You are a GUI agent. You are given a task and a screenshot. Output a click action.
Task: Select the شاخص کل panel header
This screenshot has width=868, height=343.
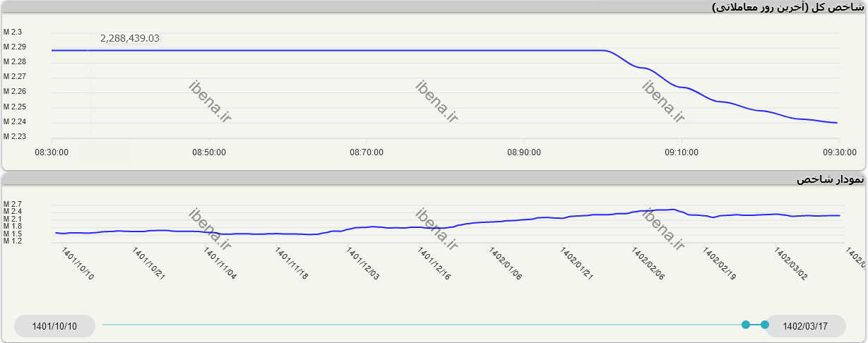point(787,7)
